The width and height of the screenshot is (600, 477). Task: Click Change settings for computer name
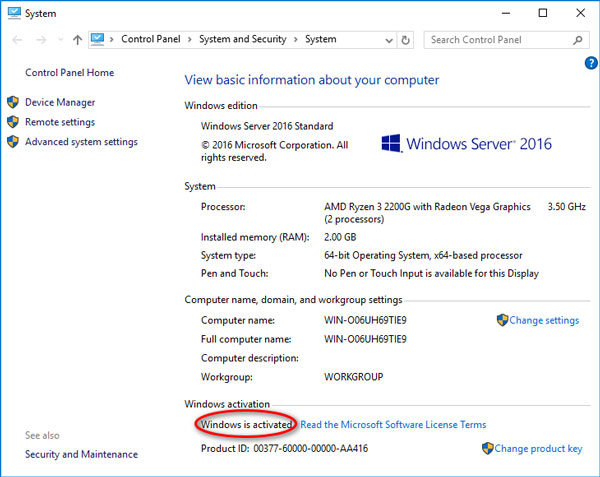click(x=544, y=320)
